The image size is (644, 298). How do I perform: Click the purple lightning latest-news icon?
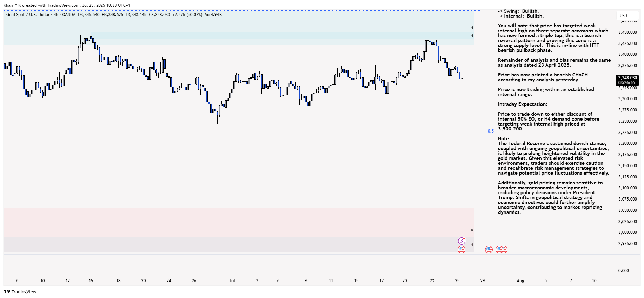point(462,241)
